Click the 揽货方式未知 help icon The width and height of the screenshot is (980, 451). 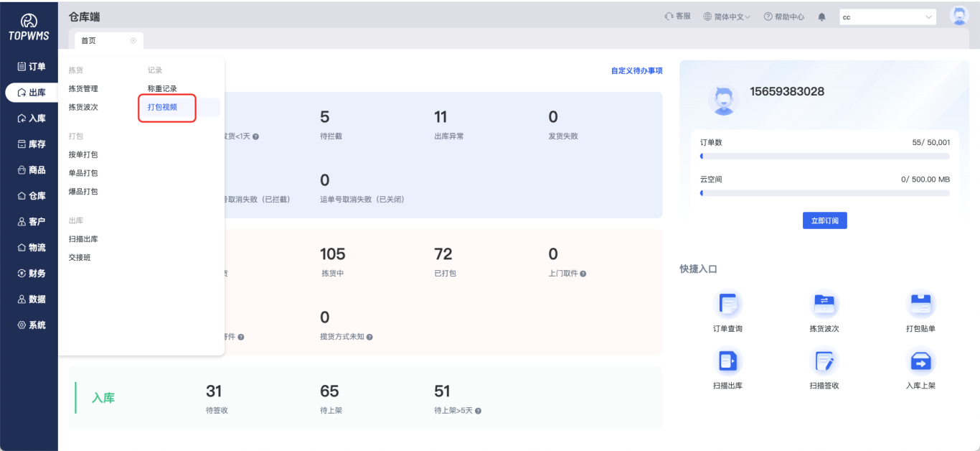[x=369, y=337]
